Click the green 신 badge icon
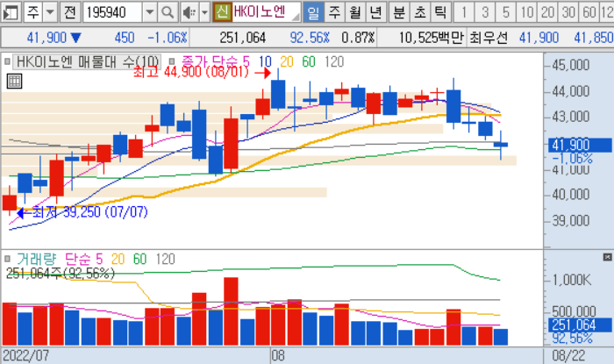614x364 pixels. point(222,12)
